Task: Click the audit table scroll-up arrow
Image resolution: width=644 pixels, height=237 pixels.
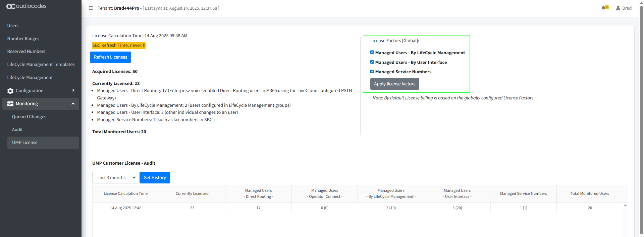Action: click(x=625, y=206)
